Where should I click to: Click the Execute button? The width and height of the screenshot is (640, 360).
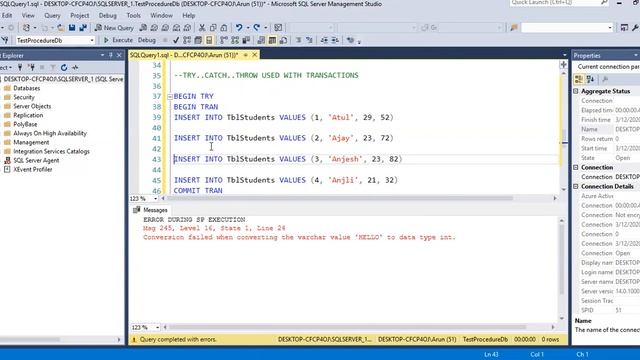(118, 40)
